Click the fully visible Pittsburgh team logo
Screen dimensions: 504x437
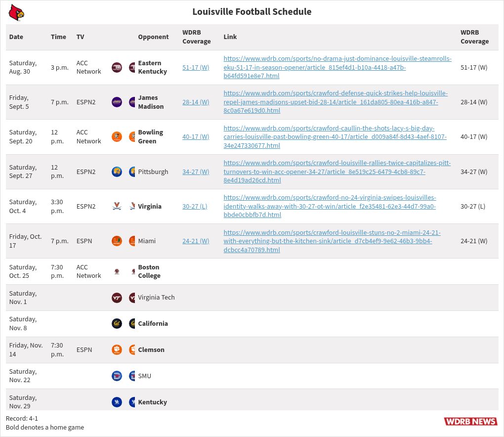117,172
